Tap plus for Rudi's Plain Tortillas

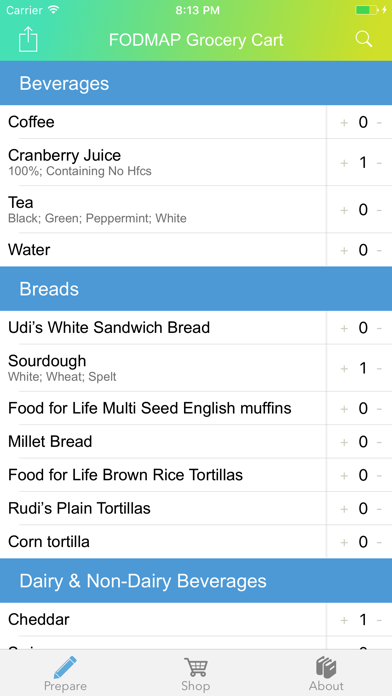pos(344,509)
